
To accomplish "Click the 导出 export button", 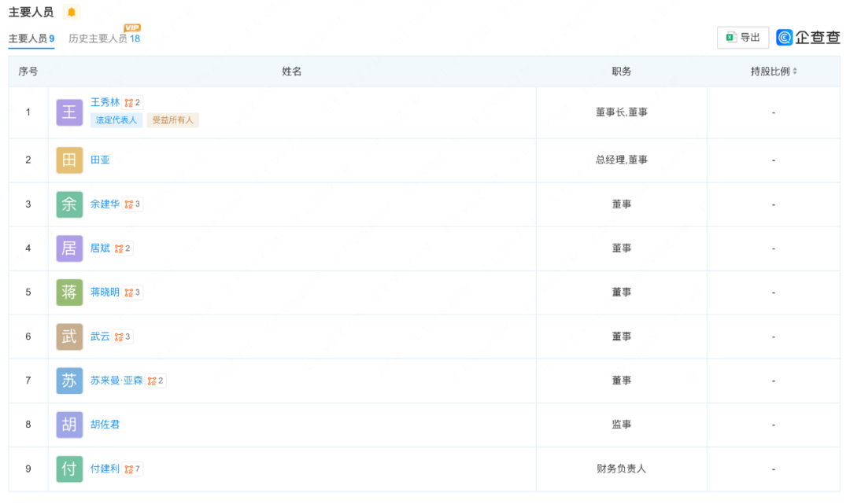I will click(742, 38).
